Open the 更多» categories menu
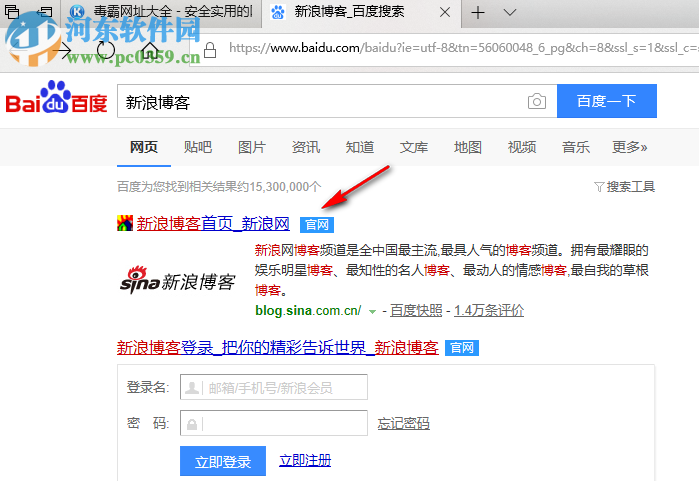 (629, 147)
